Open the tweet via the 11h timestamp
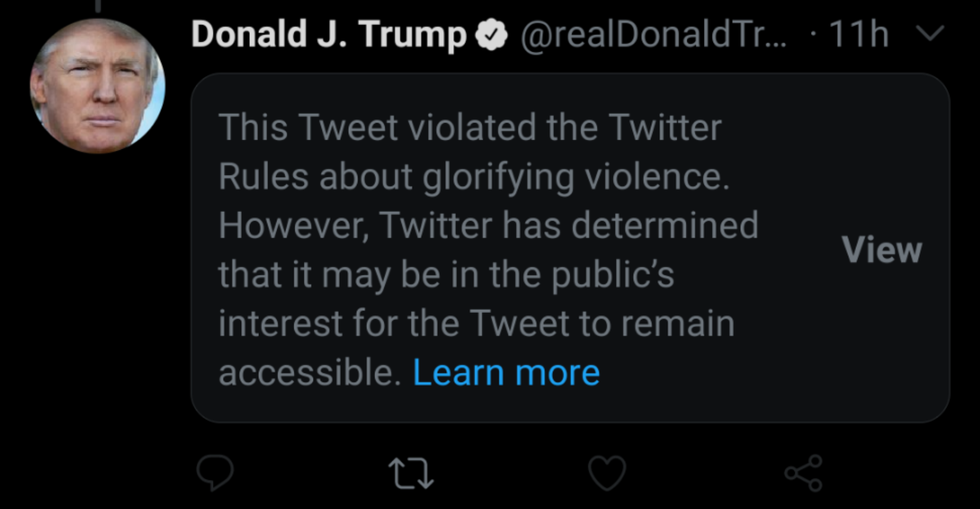Screen dimensions: 980x509 point(858,34)
